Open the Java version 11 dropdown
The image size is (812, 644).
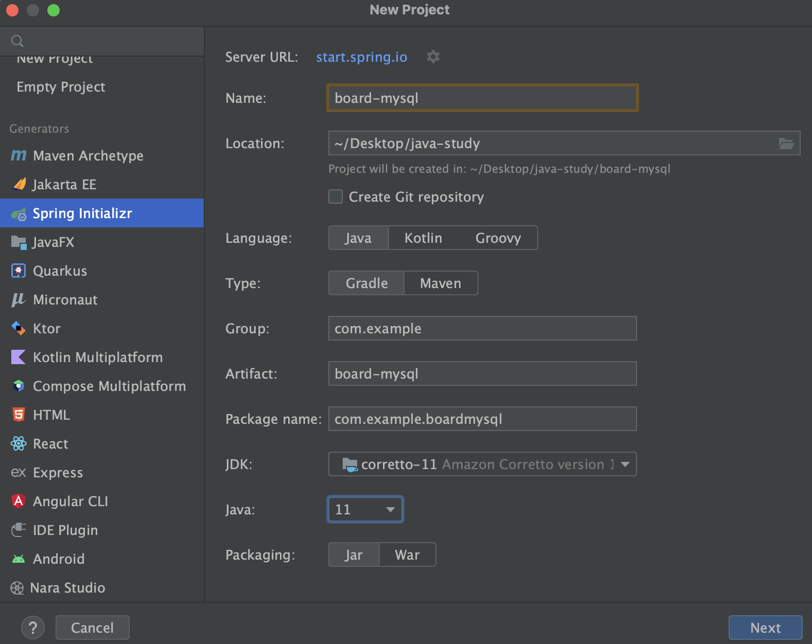365,509
